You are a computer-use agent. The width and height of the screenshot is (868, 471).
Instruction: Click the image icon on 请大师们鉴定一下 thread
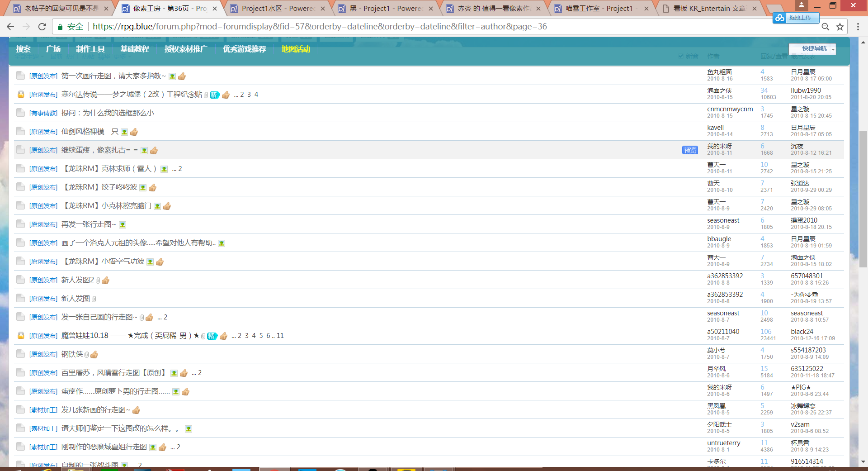point(189,429)
